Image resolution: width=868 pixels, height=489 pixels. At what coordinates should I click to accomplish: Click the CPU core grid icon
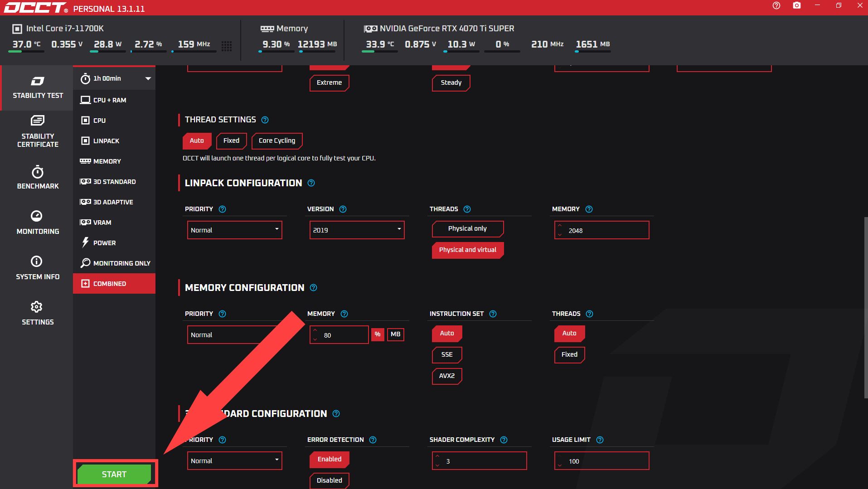click(x=227, y=46)
